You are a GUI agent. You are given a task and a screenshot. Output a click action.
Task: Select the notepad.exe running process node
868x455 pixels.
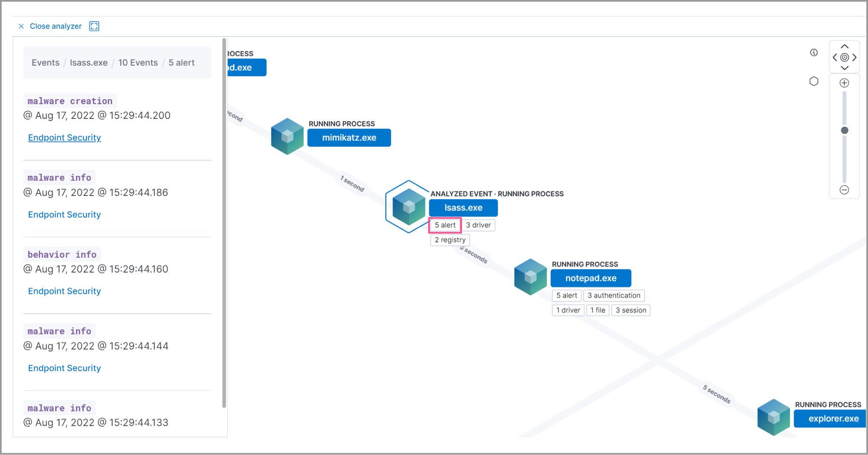pos(591,278)
